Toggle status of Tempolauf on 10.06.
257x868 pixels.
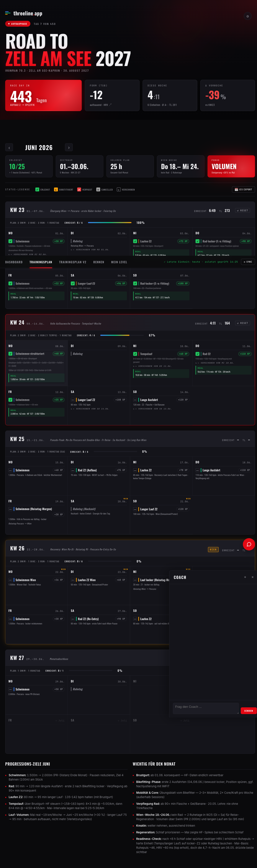[135, 354]
